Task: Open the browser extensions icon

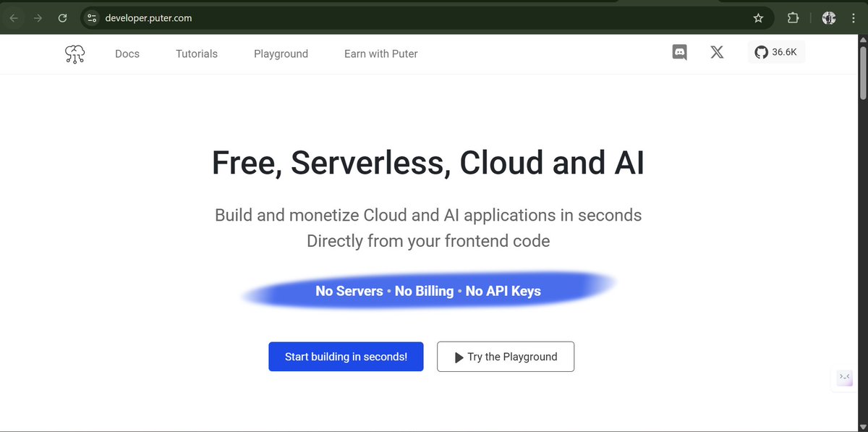Action: (793, 17)
